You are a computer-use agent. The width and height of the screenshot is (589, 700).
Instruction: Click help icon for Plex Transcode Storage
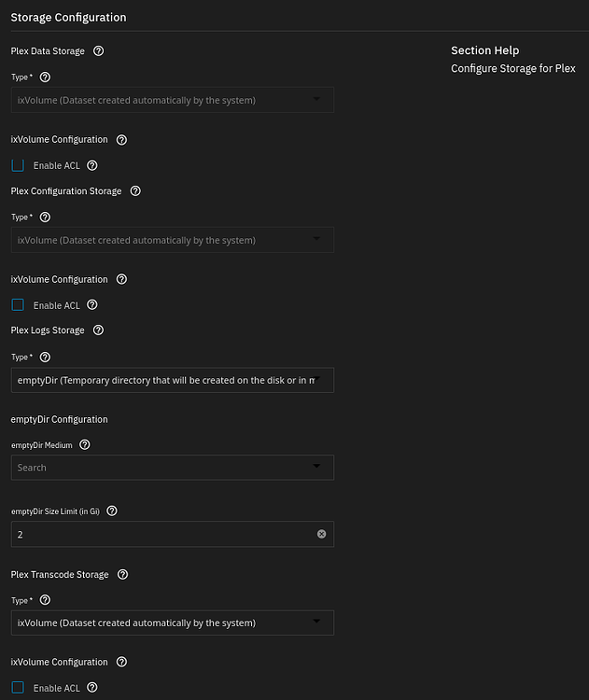click(x=123, y=575)
